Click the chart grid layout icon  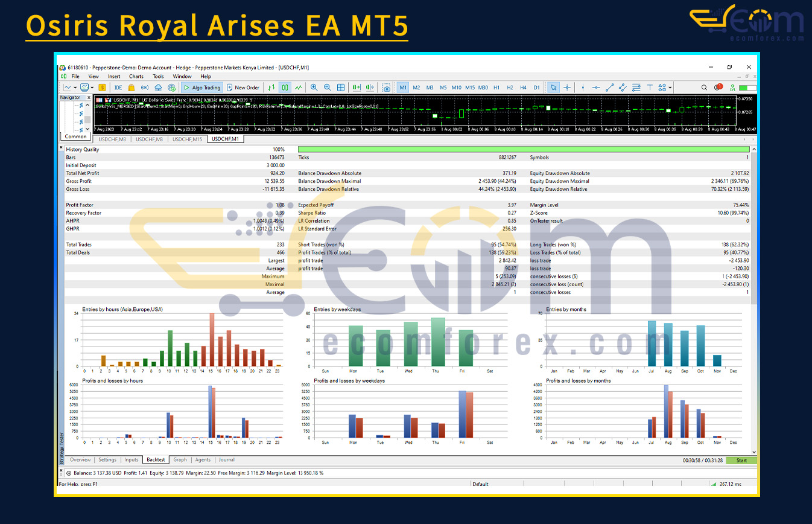(341, 88)
